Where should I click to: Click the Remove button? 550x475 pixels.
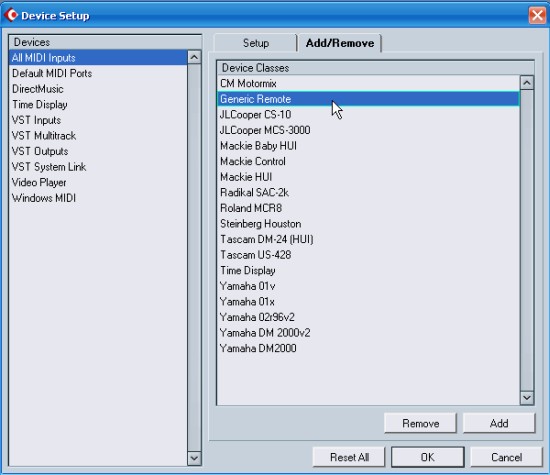coord(420,423)
